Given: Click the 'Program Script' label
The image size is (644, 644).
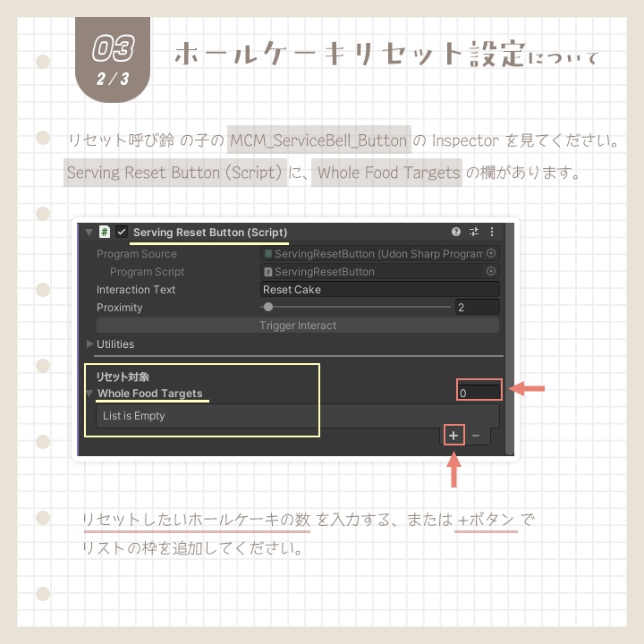Looking at the screenshot, I should pos(147,272).
